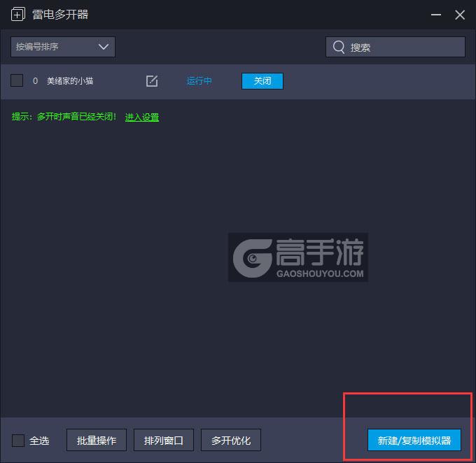Viewport: 476px width, 463px height.
Task: Click the 关闭 button for running emulator
Action: point(262,81)
